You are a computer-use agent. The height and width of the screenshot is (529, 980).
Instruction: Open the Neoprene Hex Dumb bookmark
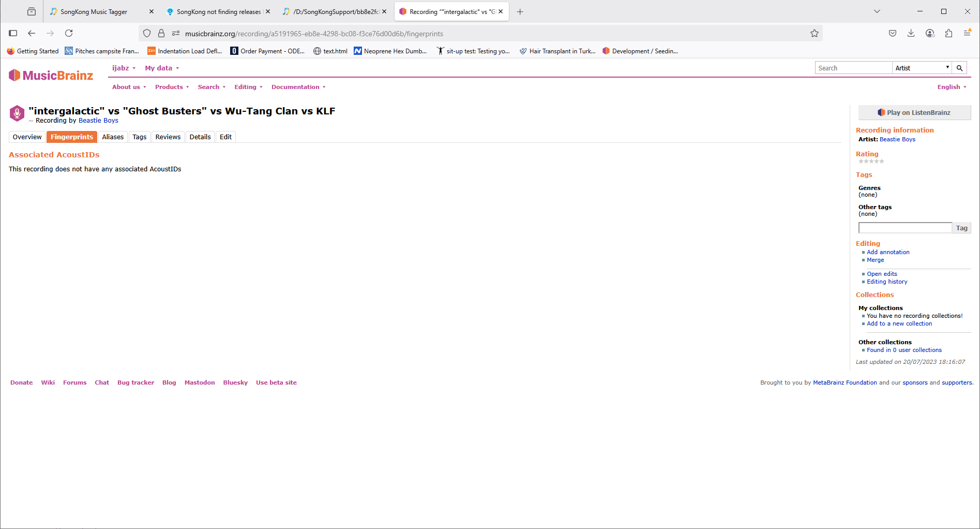(x=390, y=51)
